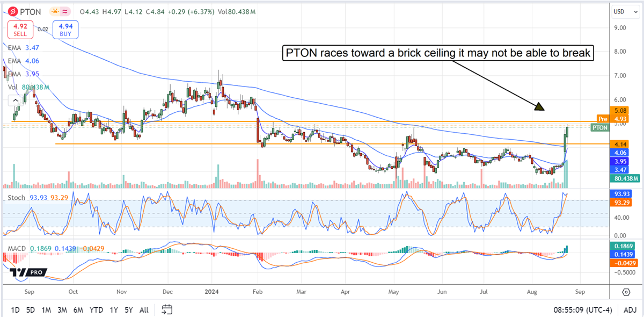Screen dimensions: 644x317
Task: Click the 80.438M volume scale label
Action: [625, 178]
